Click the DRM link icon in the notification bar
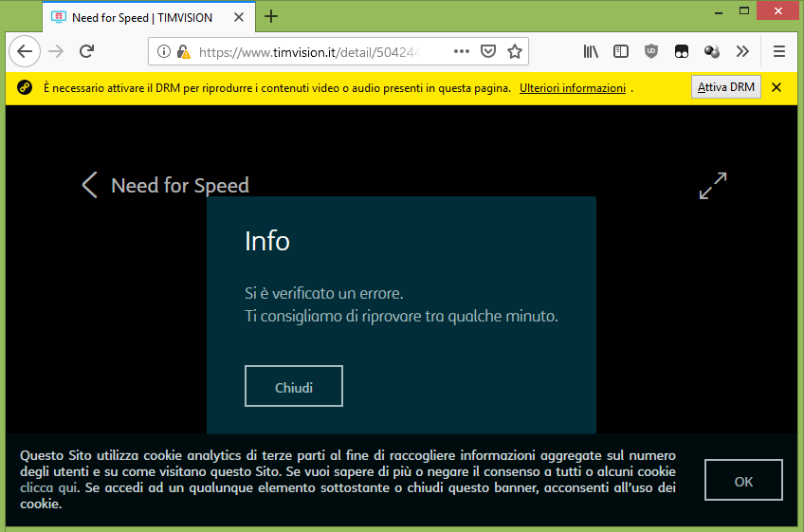The height and width of the screenshot is (532, 804). pyautogui.click(x=25, y=88)
